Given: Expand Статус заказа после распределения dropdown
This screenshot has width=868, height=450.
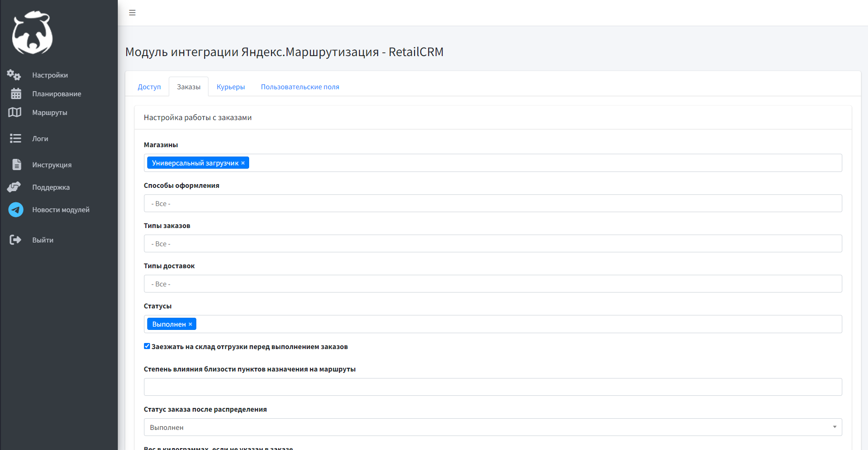Looking at the screenshot, I should click(493, 427).
